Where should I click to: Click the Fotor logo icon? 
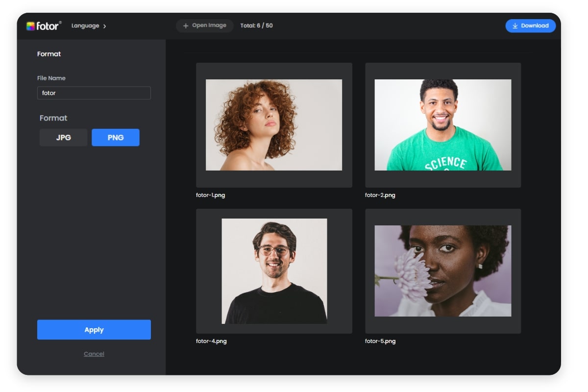[x=30, y=25]
